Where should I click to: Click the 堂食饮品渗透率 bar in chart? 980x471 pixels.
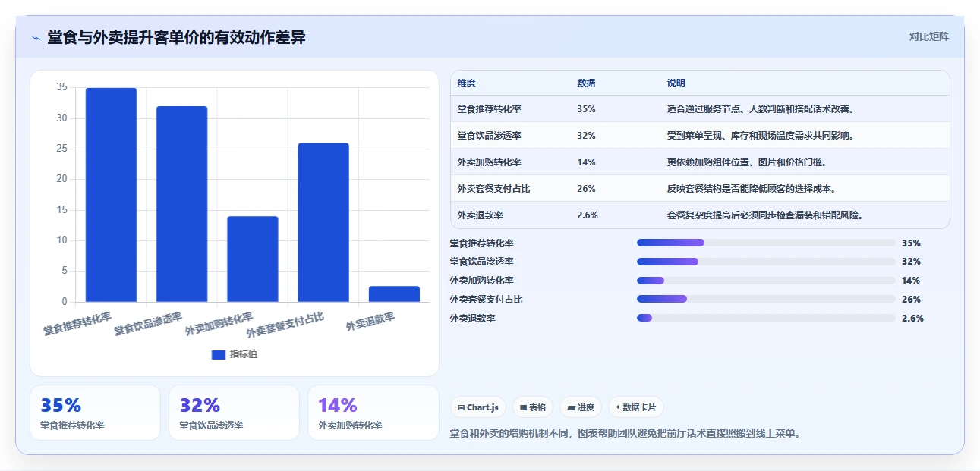181,204
